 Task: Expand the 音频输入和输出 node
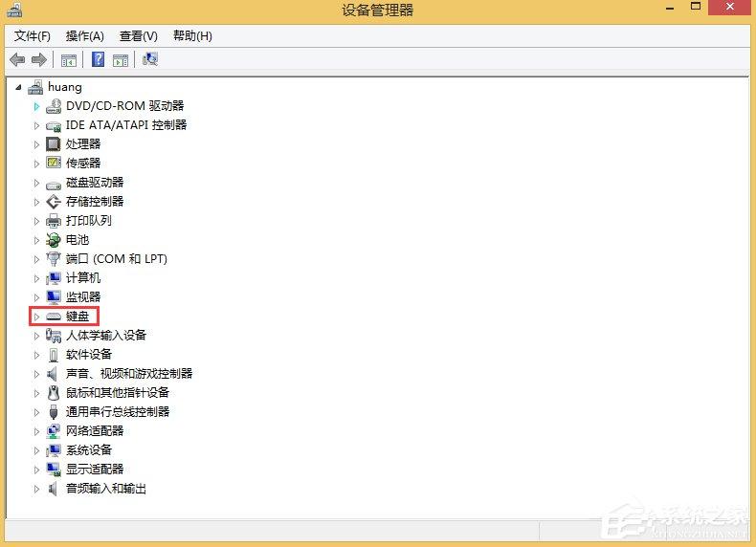pos(36,489)
